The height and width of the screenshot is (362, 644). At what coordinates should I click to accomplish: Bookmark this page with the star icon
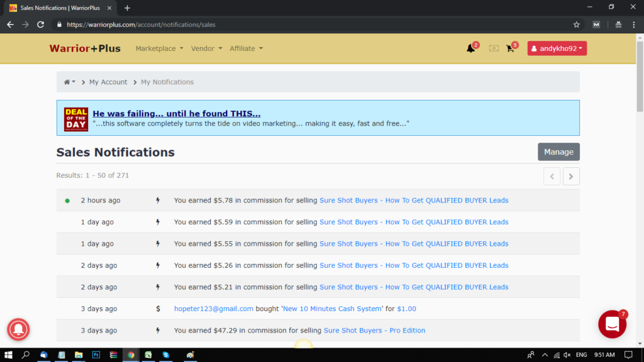point(577,25)
